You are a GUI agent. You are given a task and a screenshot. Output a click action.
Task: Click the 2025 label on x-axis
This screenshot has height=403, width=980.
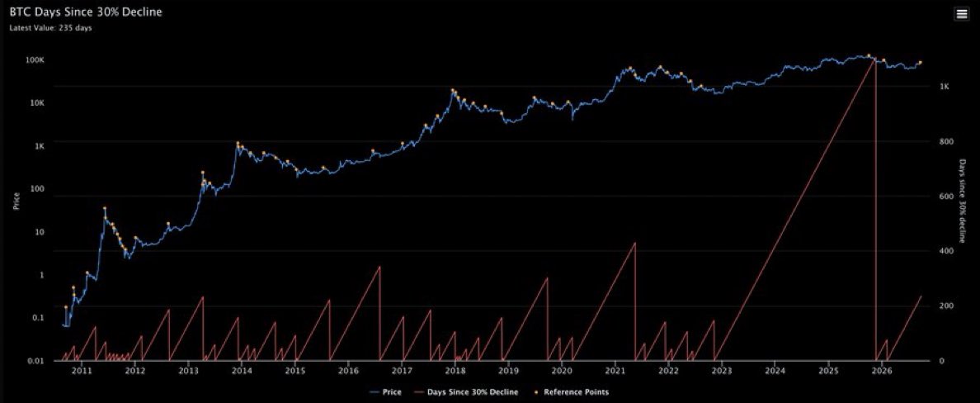pyautogui.click(x=828, y=371)
